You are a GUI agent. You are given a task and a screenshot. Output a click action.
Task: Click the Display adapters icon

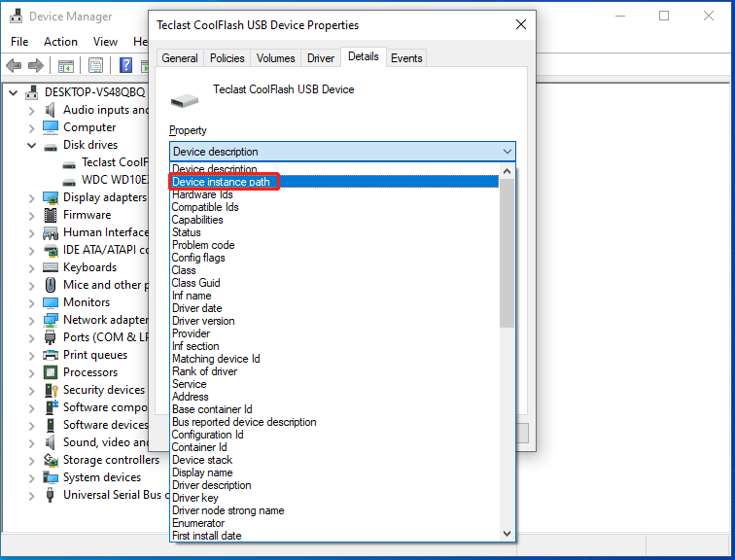click(x=51, y=197)
